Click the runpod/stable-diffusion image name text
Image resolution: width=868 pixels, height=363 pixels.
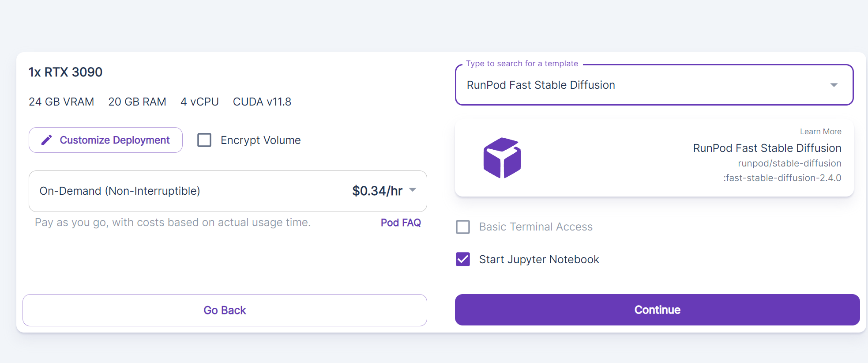tap(789, 163)
